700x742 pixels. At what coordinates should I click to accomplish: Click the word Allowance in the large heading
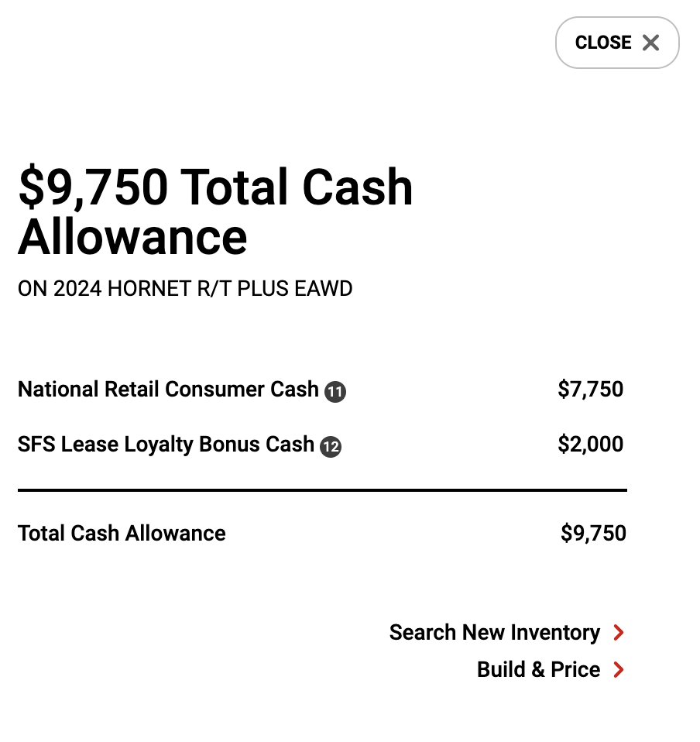(x=132, y=236)
